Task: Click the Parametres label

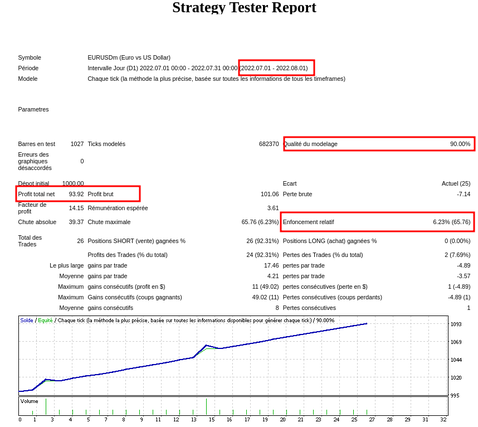Action: (x=33, y=110)
